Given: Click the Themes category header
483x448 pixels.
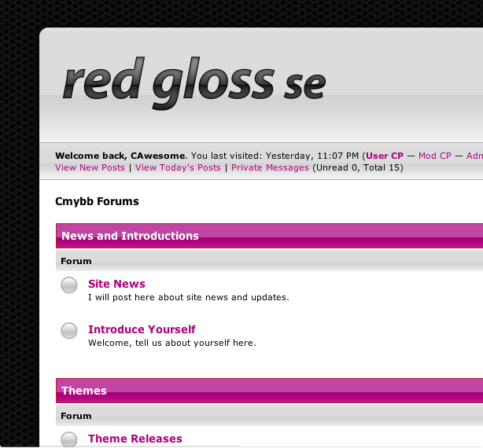Looking at the screenshot, I should tap(84, 391).
